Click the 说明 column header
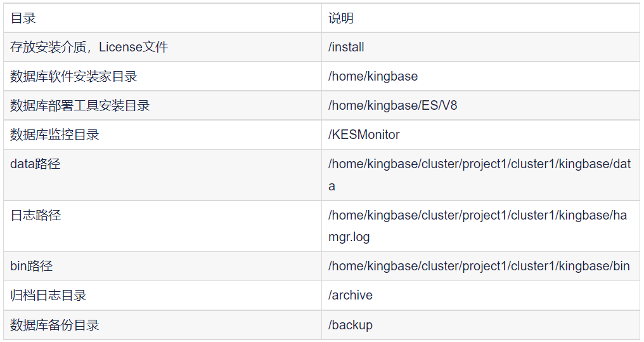This screenshot has width=644, height=342. 341,18
